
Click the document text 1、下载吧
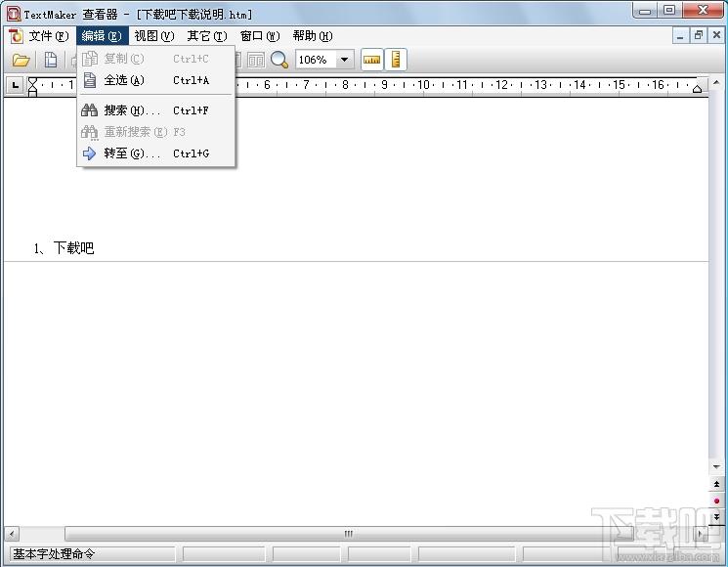point(64,248)
